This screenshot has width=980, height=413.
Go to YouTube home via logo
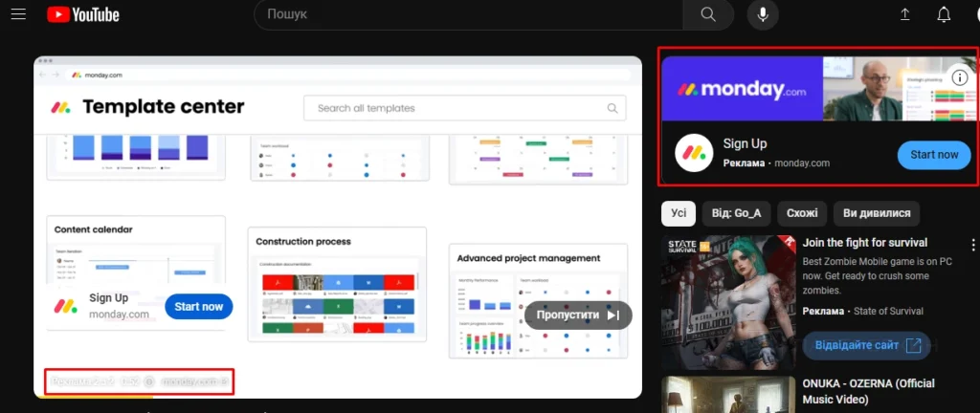tap(83, 15)
